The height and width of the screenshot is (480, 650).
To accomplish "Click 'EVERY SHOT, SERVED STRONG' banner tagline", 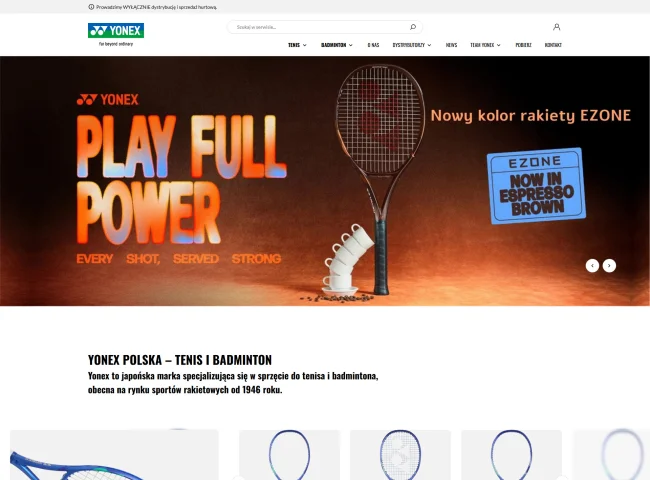I will 179,259.
